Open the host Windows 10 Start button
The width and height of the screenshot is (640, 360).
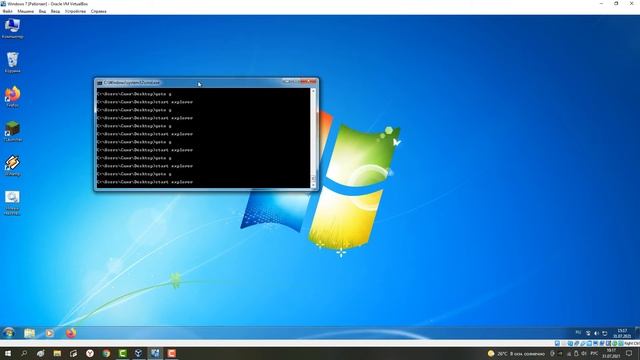coord(8,353)
